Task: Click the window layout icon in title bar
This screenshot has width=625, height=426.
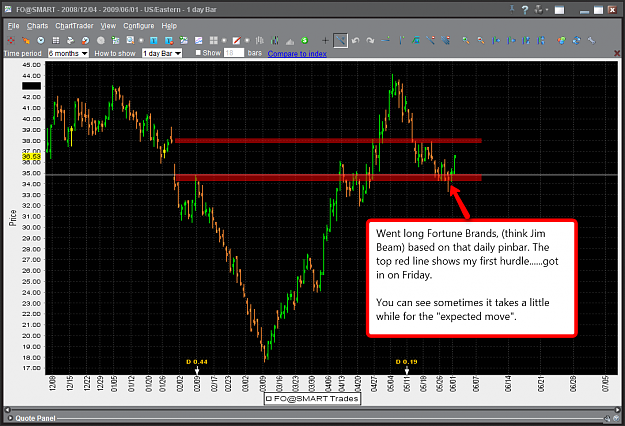Action: pos(560,10)
